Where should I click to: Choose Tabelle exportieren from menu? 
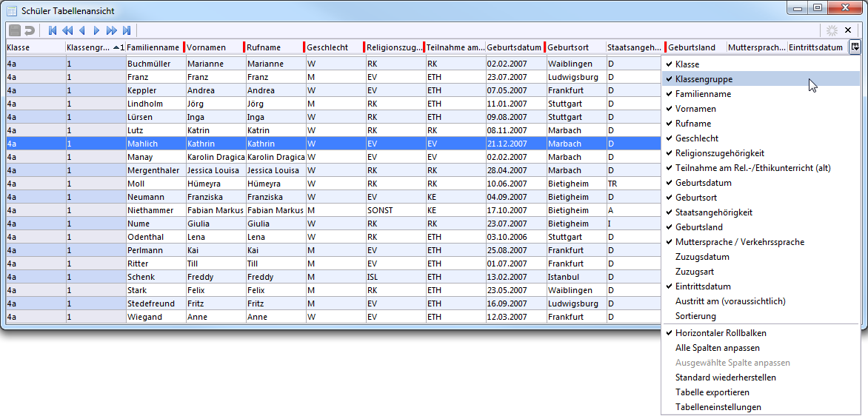[x=712, y=392]
